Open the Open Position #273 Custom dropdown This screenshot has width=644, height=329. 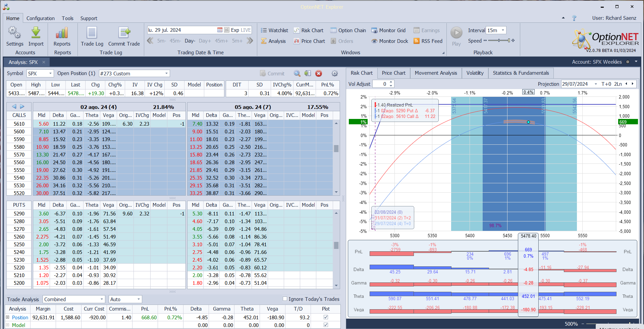(166, 73)
